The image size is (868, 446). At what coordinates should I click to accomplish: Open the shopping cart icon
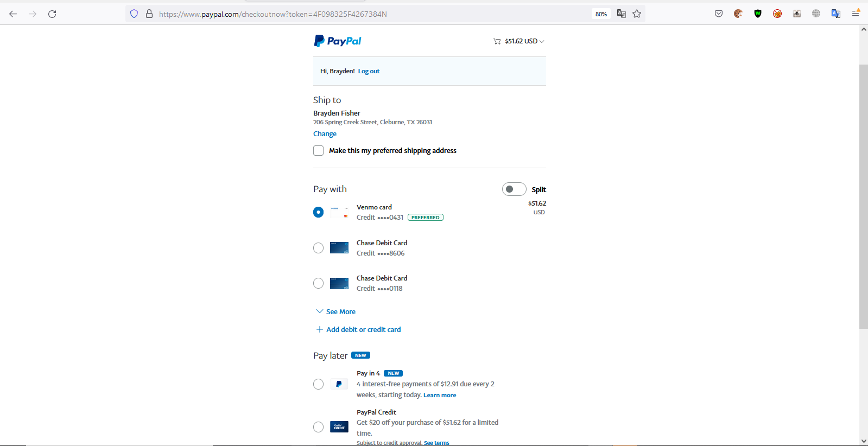[497, 41]
